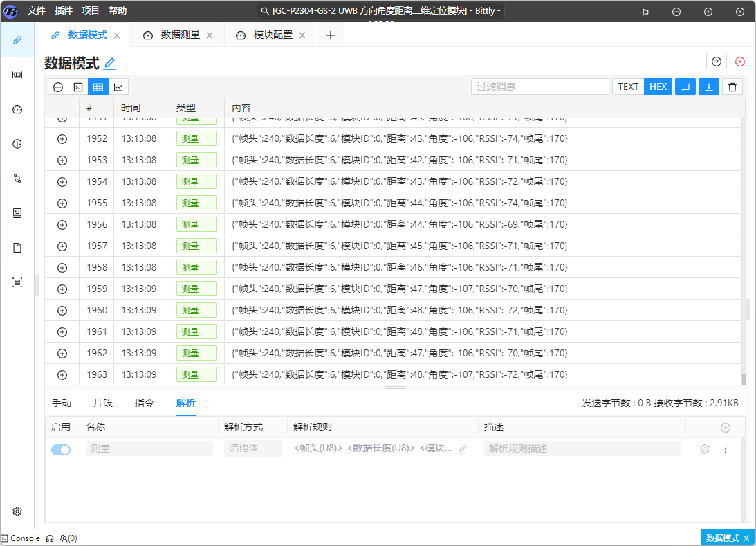Toggle the 测量 rule enable switch

[x=61, y=449]
